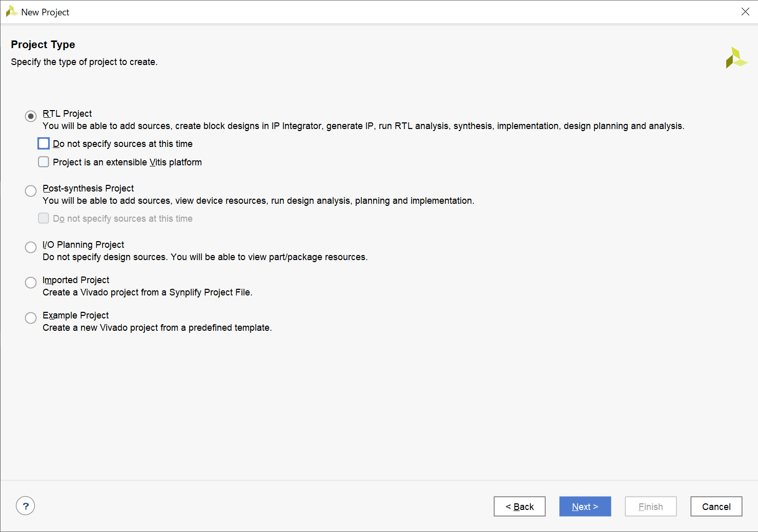Click the Imported Project label text
The height and width of the screenshot is (532, 758).
[76, 280]
